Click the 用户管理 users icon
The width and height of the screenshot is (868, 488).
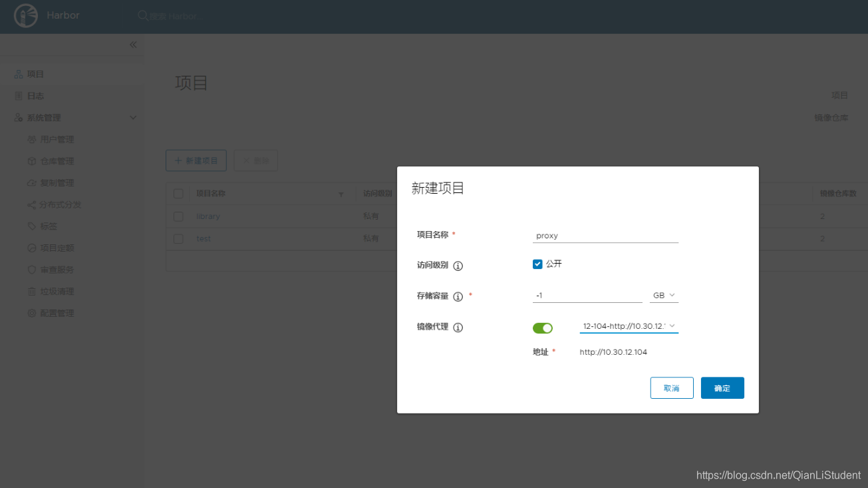tap(31, 140)
